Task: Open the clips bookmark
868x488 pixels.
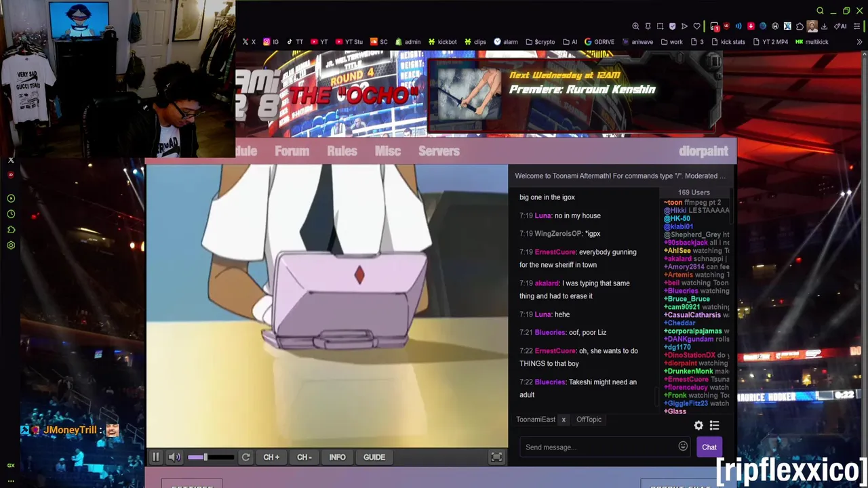Action: (475, 42)
